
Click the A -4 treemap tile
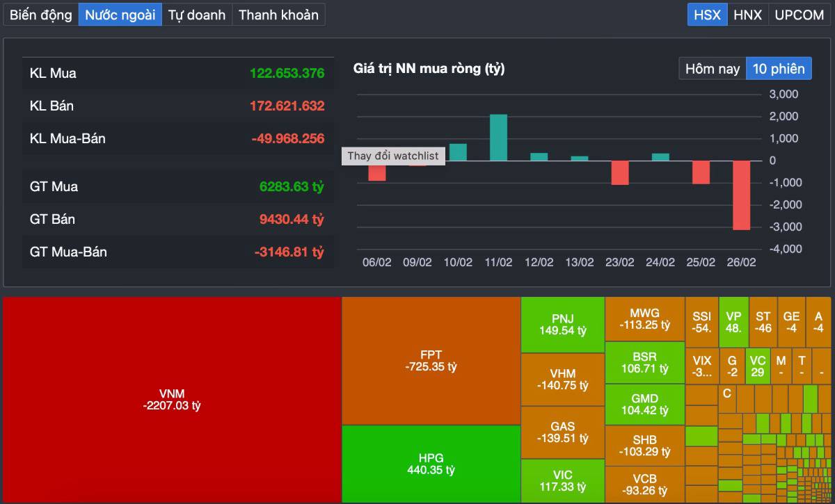(818, 322)
